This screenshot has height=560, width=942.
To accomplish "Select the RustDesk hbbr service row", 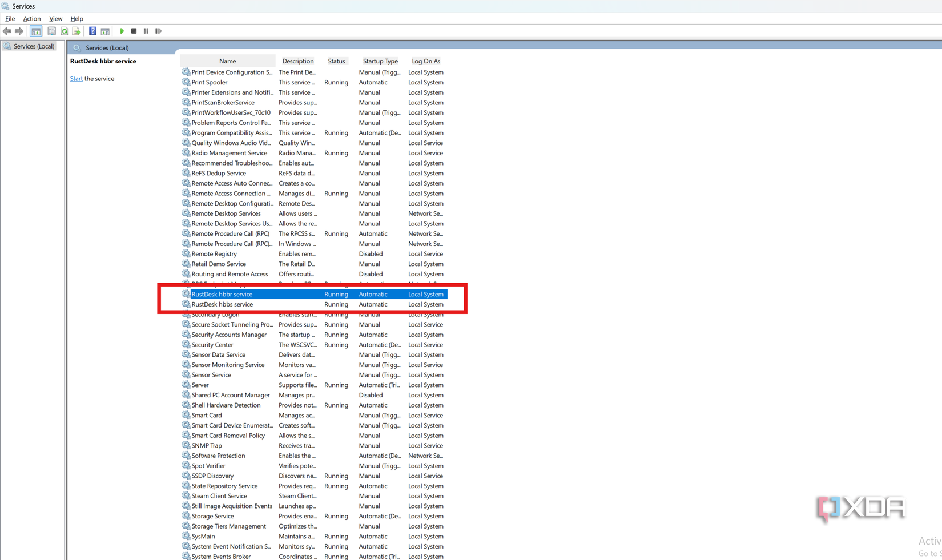I will [x=314, y=295].
